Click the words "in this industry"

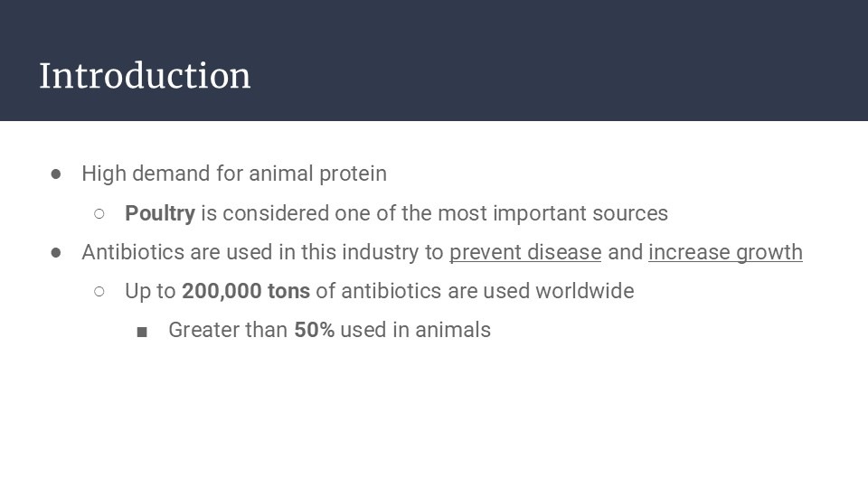(350, 252)
